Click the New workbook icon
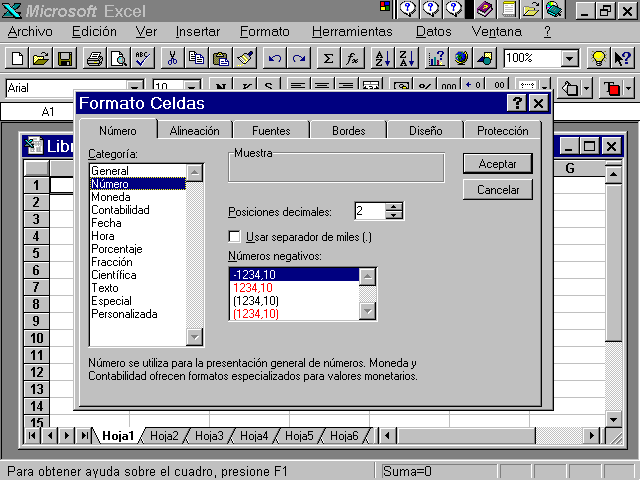 17,58
